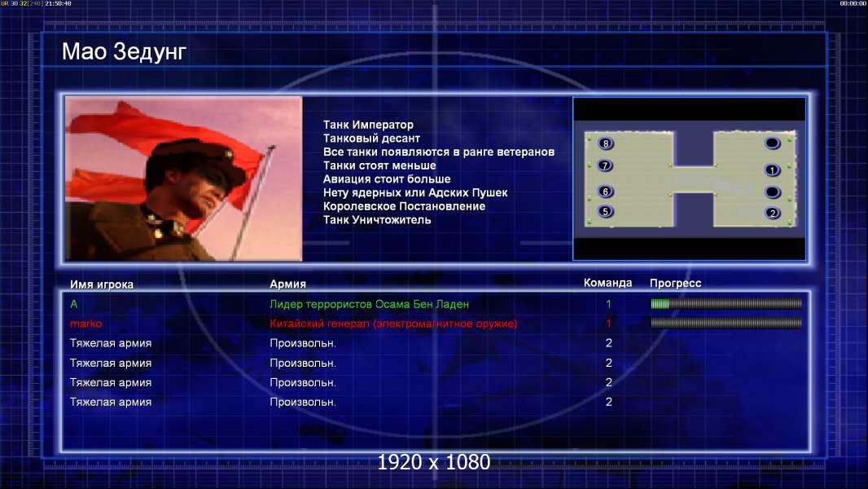This screenshot has height=489, width=868.
Task: Click the H-shaped map preview terrain
Action: pyautogui.click(x=689, y=178)
